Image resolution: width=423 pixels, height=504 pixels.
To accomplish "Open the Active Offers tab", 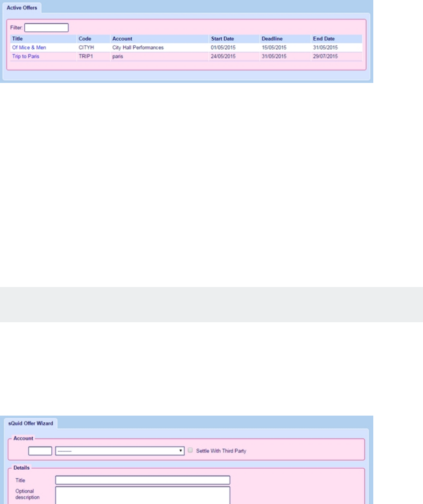I will click(x=22, y=8).
